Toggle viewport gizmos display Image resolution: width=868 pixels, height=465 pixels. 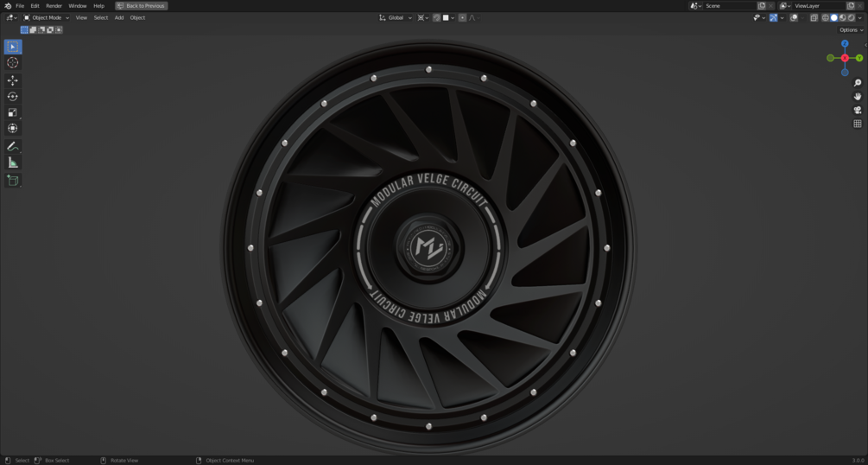click(773, 18)
